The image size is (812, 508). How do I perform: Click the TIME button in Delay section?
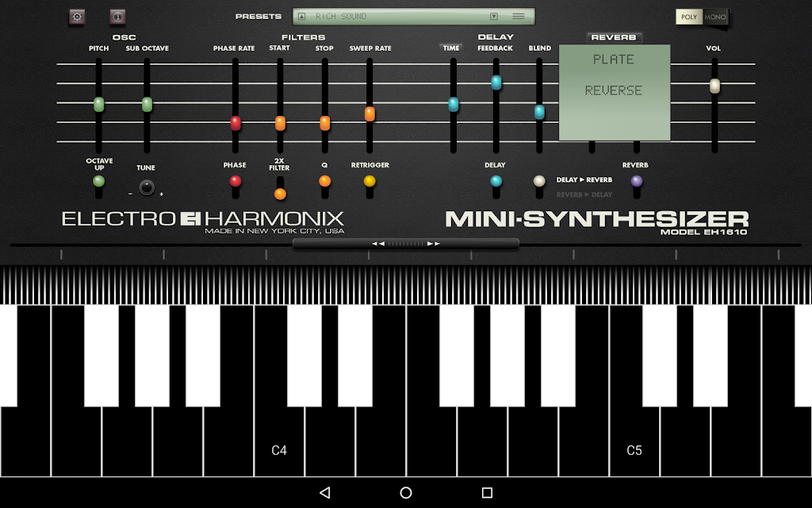[451, 48]
